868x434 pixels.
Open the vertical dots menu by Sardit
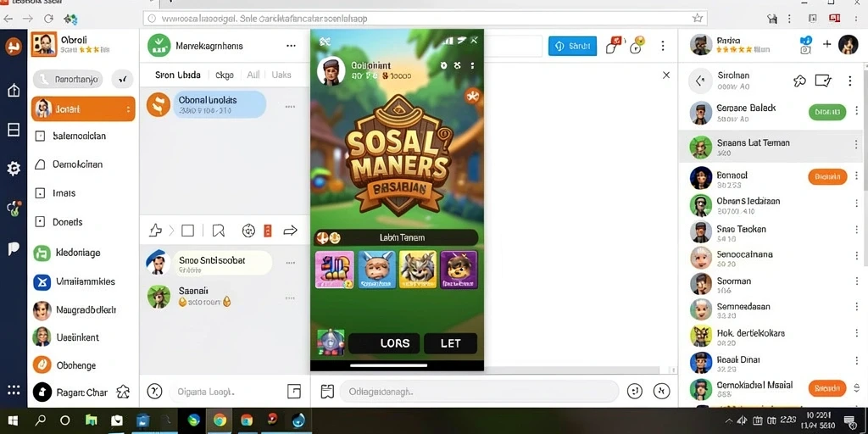click(x=663, y=46)
